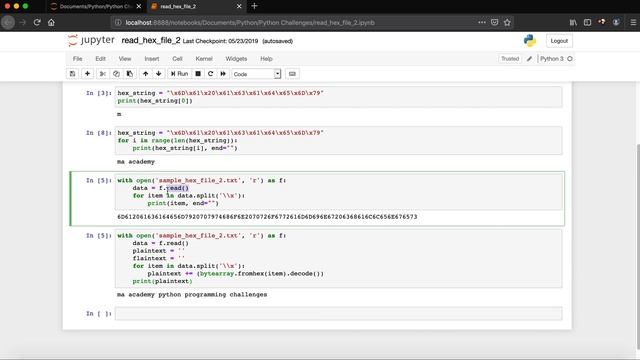The height and width of the screenshot is (360, 640).
Task: Move selected cell down arrow
Action: [159, 74]
